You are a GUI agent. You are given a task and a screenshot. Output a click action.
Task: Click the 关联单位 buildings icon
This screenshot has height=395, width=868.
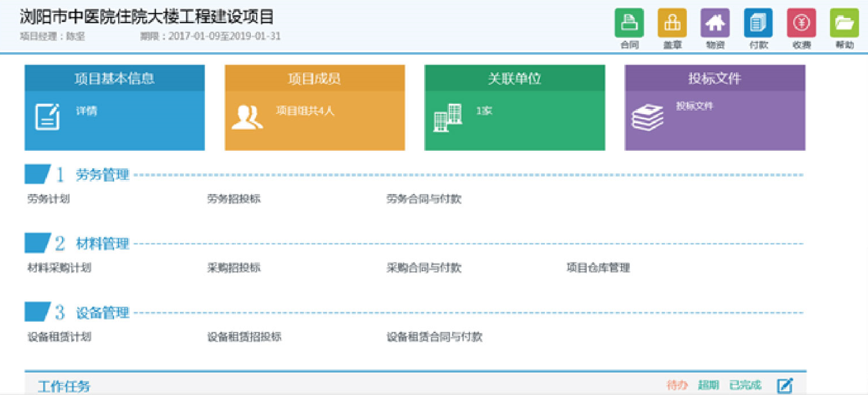pyautogui.click(x=448, y=118)
